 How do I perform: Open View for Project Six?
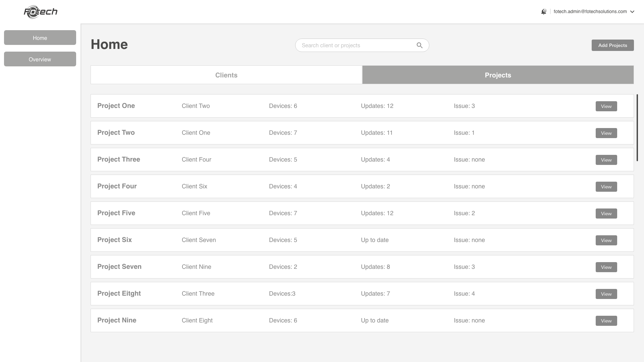coord(606,240)
